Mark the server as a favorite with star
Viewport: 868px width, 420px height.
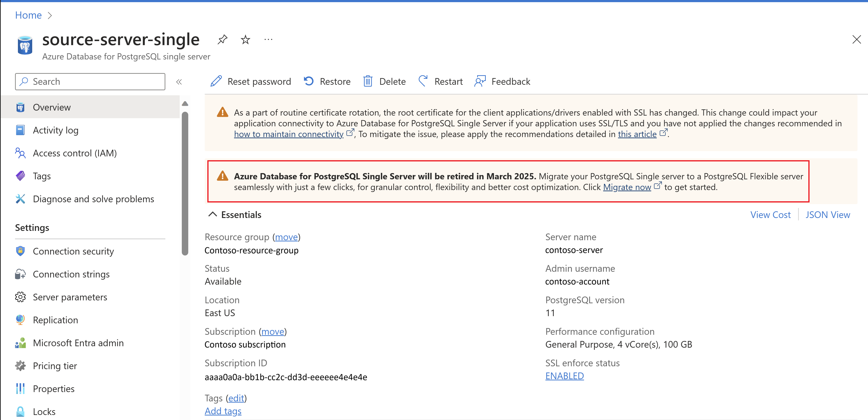pyautogui.click(x=245, y=40)
